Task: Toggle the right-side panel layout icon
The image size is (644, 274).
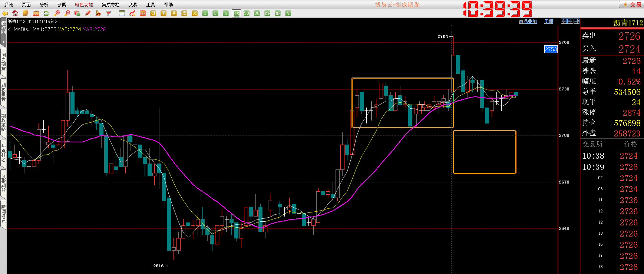Action: pos(577,21)
